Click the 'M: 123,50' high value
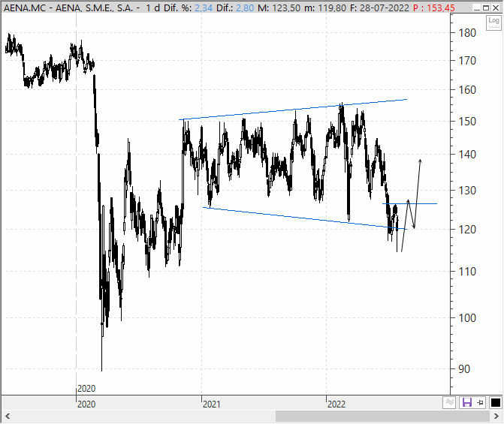Screen dimensions: 504x424 [x=279, y=8]
